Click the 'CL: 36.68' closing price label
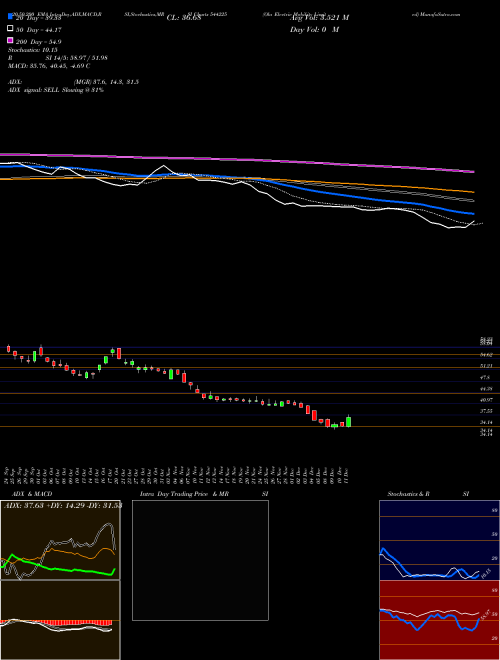This screenshot has width=500, height=660. coord(184,18)
